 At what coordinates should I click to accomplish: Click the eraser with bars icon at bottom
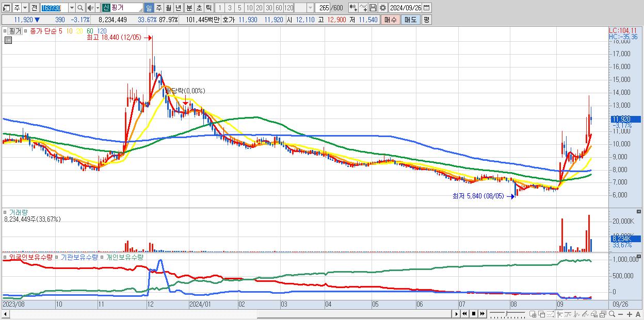594,314
